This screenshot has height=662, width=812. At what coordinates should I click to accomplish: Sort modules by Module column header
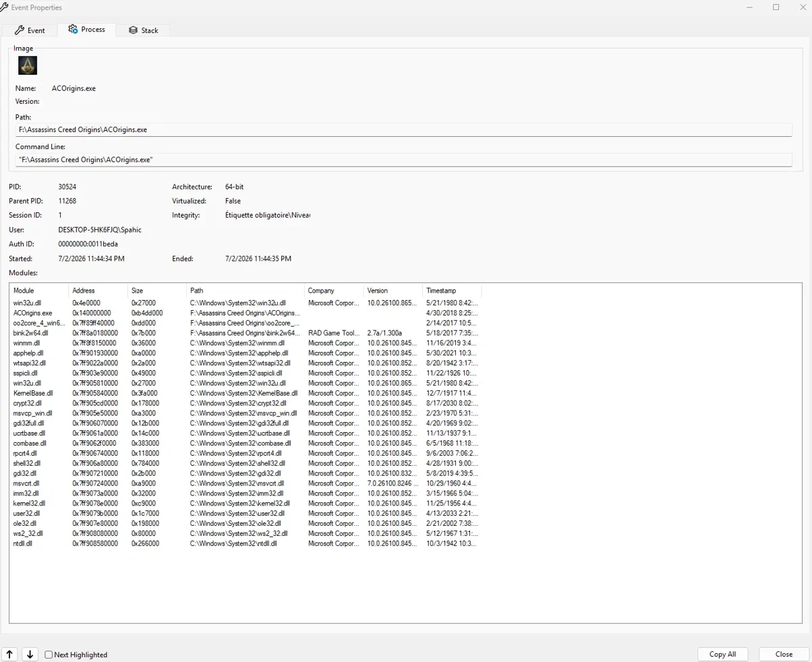click(x=39, y=291)
